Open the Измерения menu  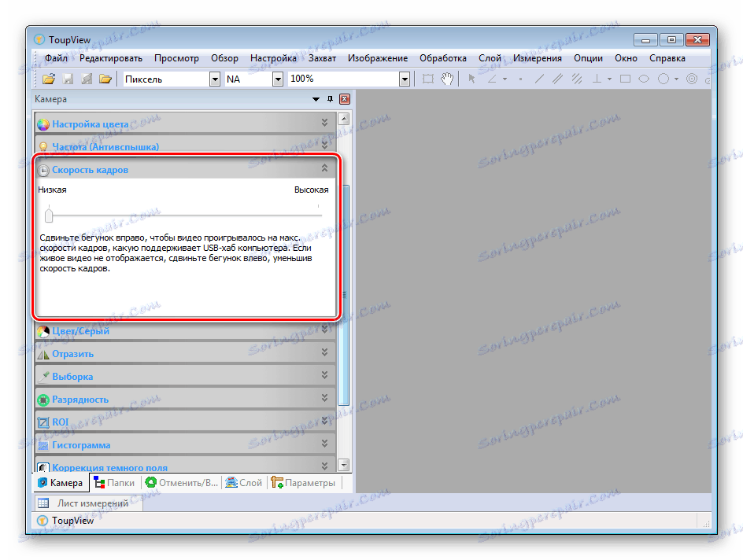(538, 58)
